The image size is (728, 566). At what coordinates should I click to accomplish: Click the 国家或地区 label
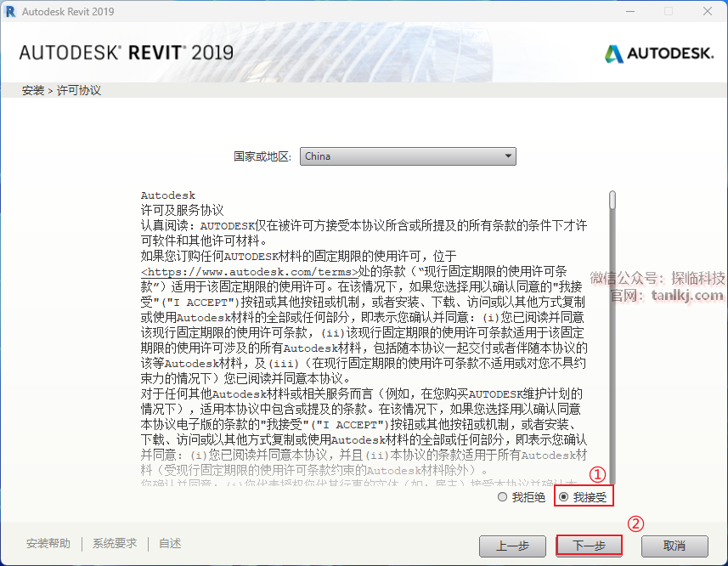click(262, 156)
